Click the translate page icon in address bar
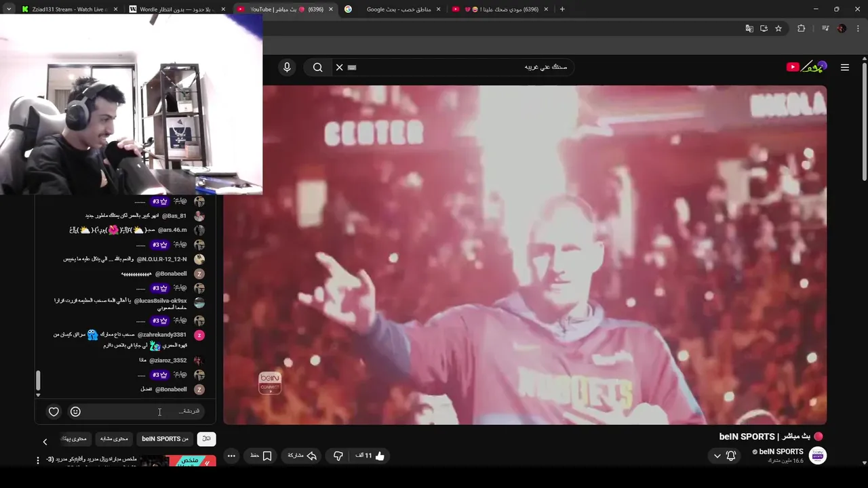 [749, 28]
